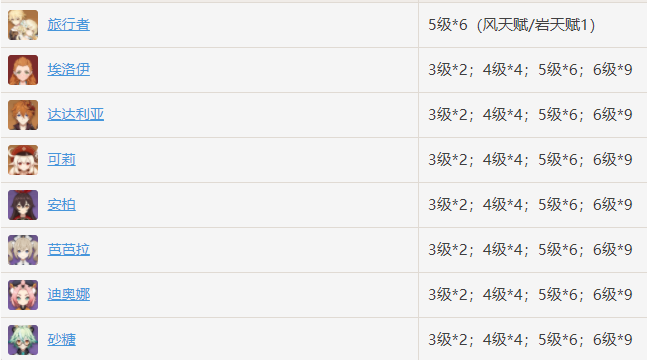Select the talent levels text in 可莉 row
647x360 pixels.
click(530, 159)
